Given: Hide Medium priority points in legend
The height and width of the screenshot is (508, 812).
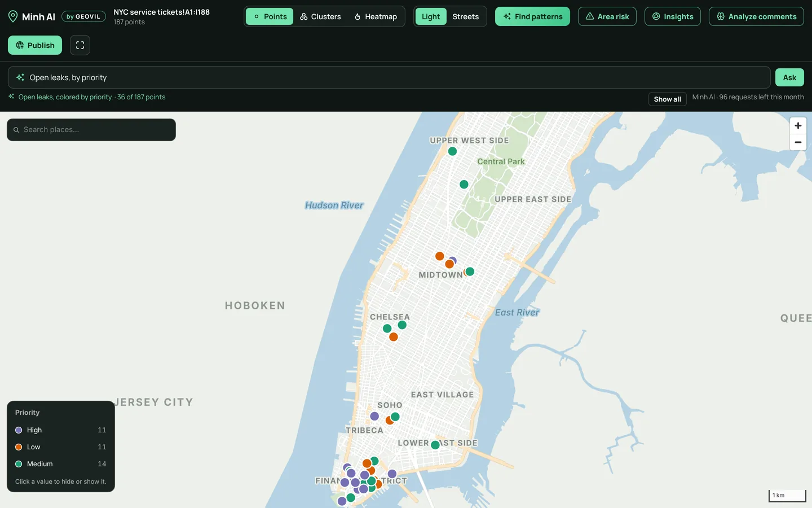Looking at the screenshot, I should coord(60,464).
